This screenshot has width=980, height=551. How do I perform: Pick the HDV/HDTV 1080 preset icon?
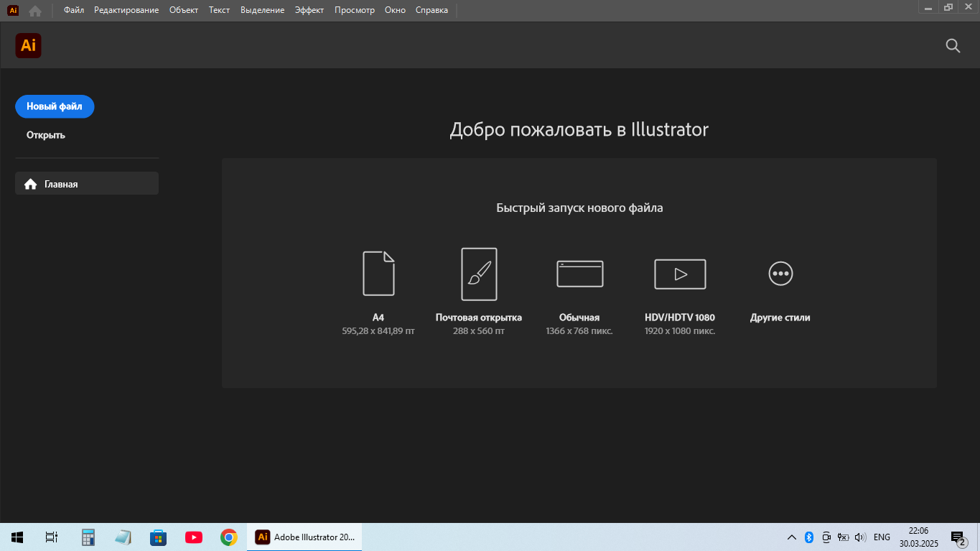tap(680, 274)
